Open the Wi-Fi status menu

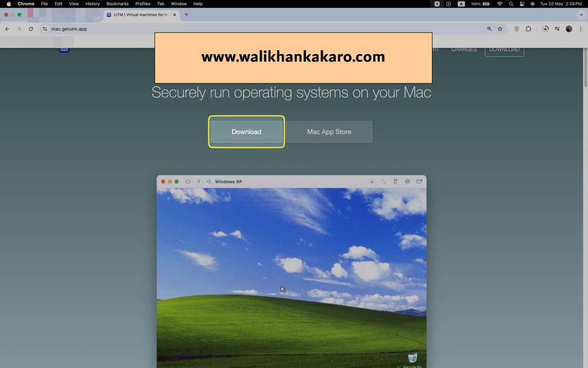(x=500, y=4)
